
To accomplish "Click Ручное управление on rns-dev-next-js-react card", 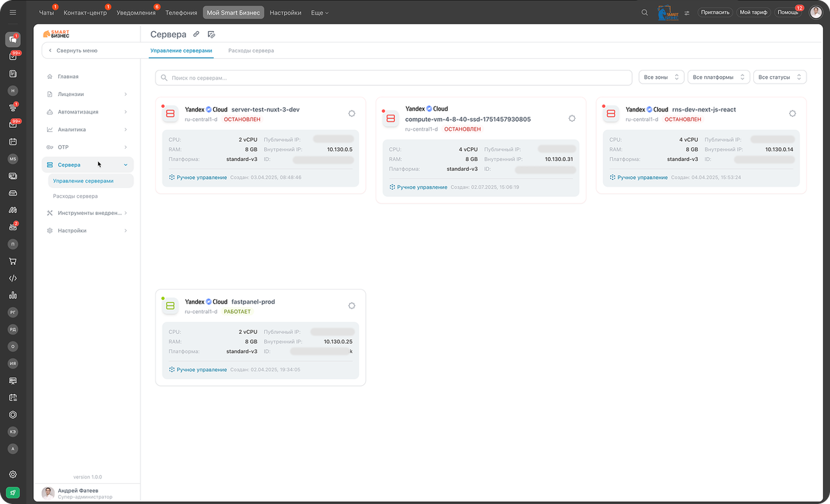I will click(x=639, y=178).
